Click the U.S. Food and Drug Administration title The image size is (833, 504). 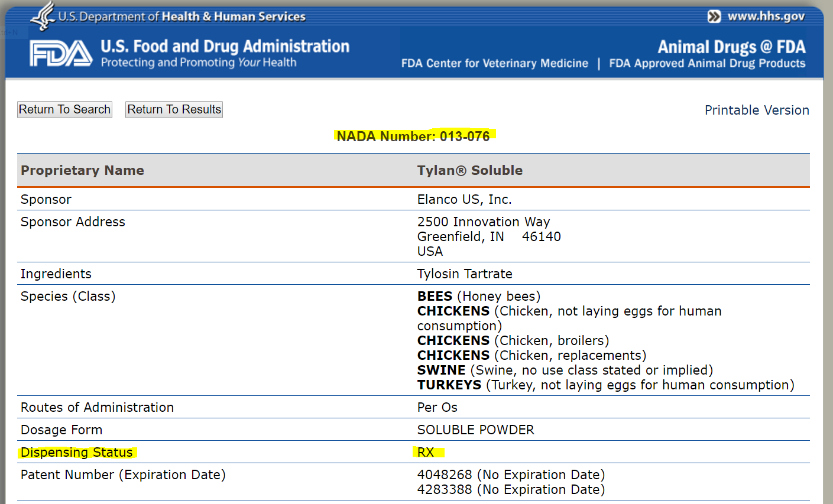pyautogui.click(x=225, y=47)
